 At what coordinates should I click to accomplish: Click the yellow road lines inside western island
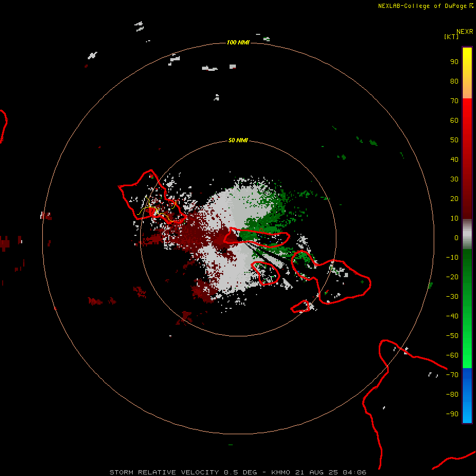tap(157, 209)
